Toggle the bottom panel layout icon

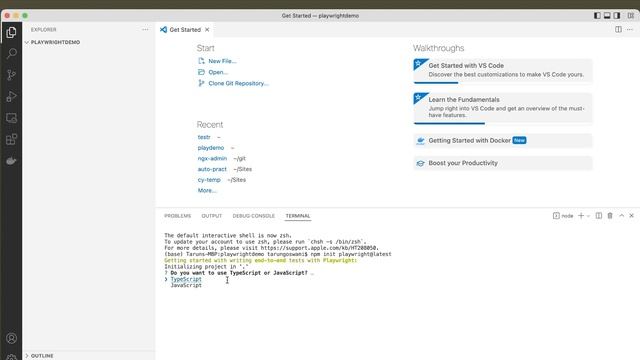607,16
